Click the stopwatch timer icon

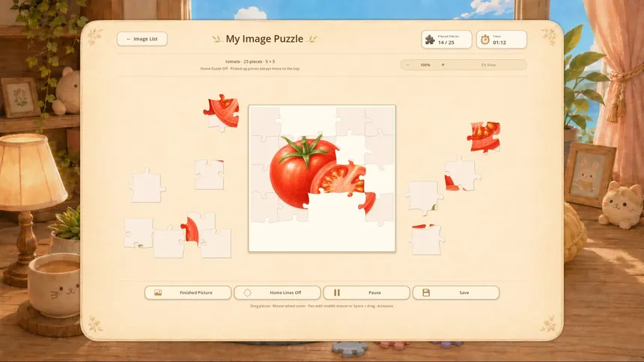[485, 40]
